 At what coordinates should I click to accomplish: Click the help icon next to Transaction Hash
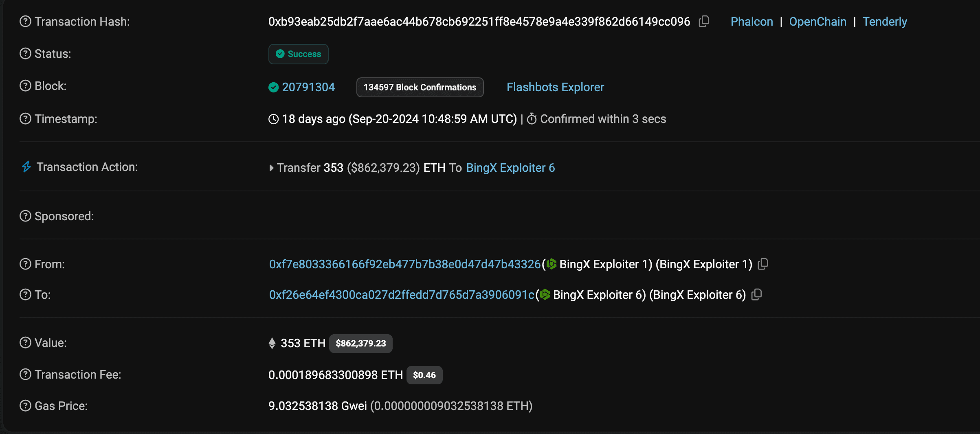pos(25,21)
